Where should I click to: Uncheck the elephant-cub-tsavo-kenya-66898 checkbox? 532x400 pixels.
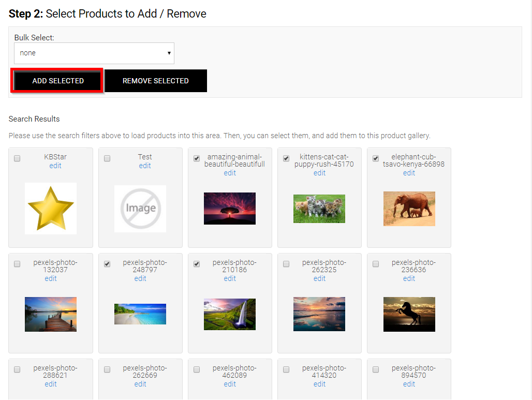click(x=375, y=158)
